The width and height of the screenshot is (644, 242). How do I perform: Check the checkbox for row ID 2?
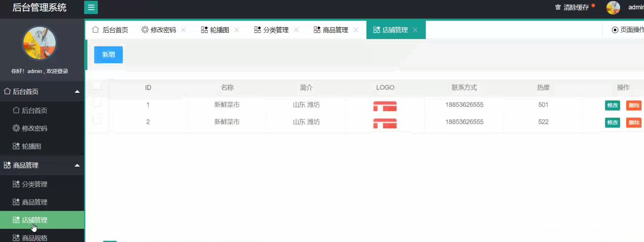point(97,120)
